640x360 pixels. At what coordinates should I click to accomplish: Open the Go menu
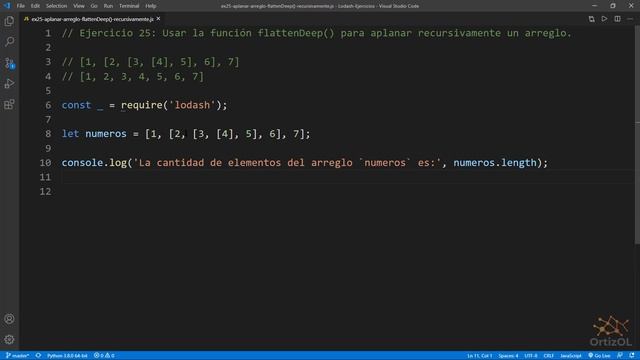(94, 6)
